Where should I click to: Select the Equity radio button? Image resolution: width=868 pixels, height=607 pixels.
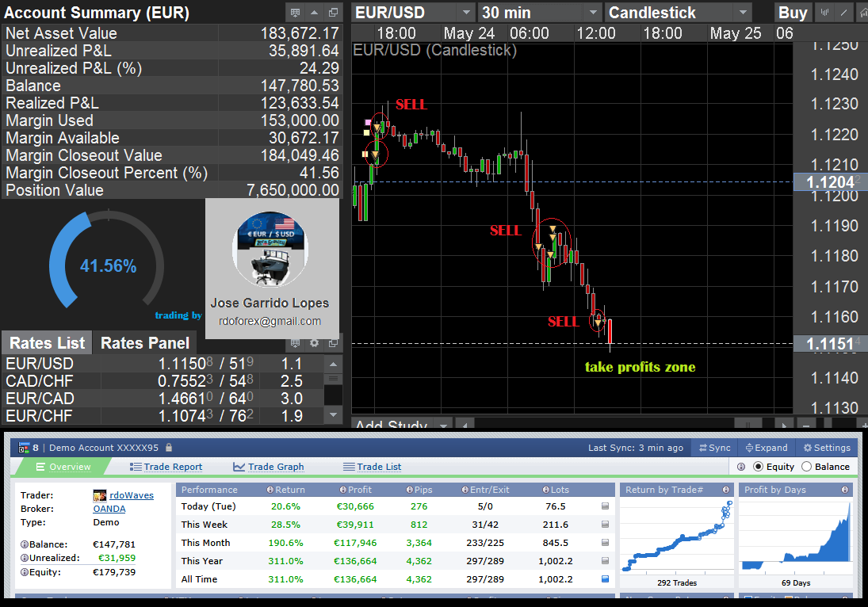[759, 467]
